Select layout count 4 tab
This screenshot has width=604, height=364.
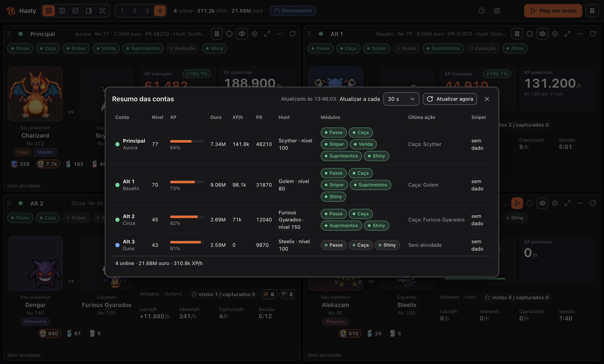(160, 10)
